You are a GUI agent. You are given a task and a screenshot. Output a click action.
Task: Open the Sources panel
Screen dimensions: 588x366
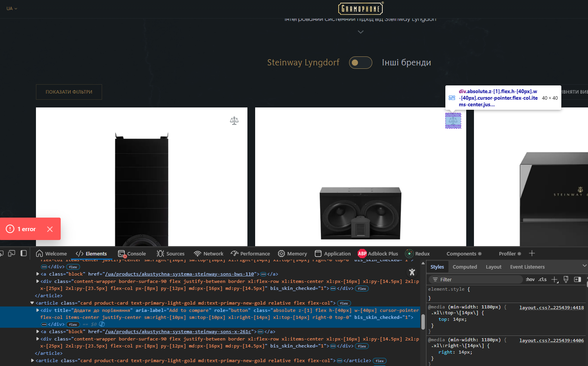tap(170, 254)
